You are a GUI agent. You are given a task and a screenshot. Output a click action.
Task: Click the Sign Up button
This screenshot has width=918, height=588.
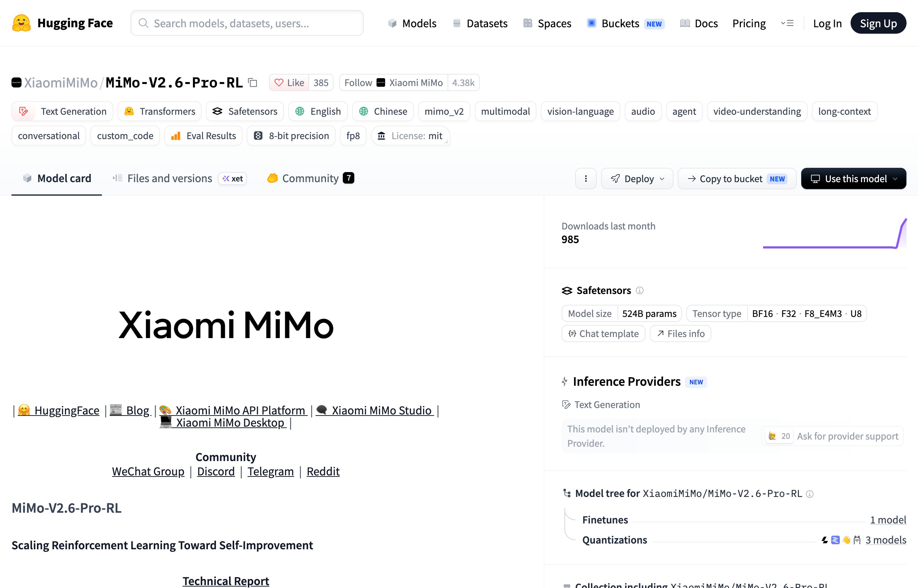(x=878, y=23)
